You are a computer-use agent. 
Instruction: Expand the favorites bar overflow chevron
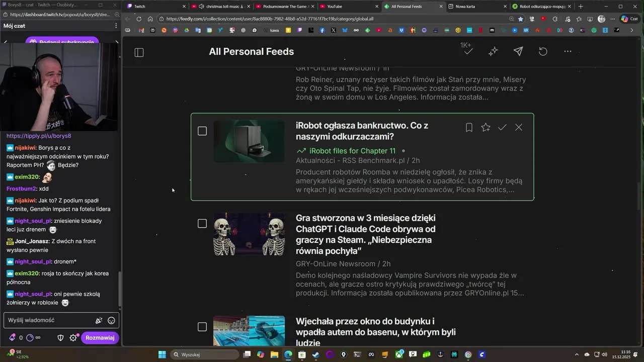(632, 30)
